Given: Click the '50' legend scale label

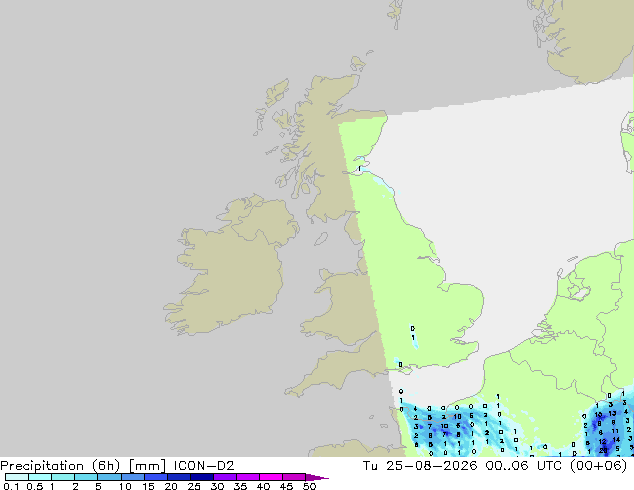Looking at the screenshot, I should click(x=309, y=486).
